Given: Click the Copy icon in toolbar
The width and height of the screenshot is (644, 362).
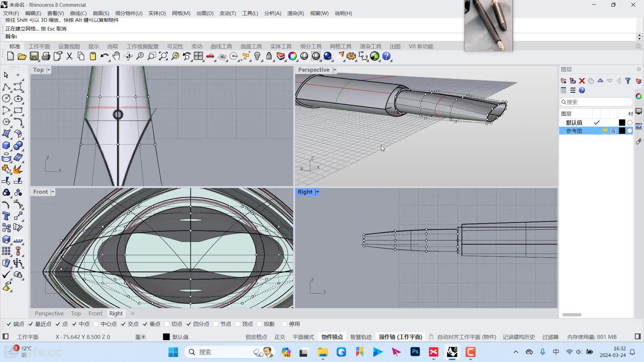Looking at the screenshot, I should [81, 56].
